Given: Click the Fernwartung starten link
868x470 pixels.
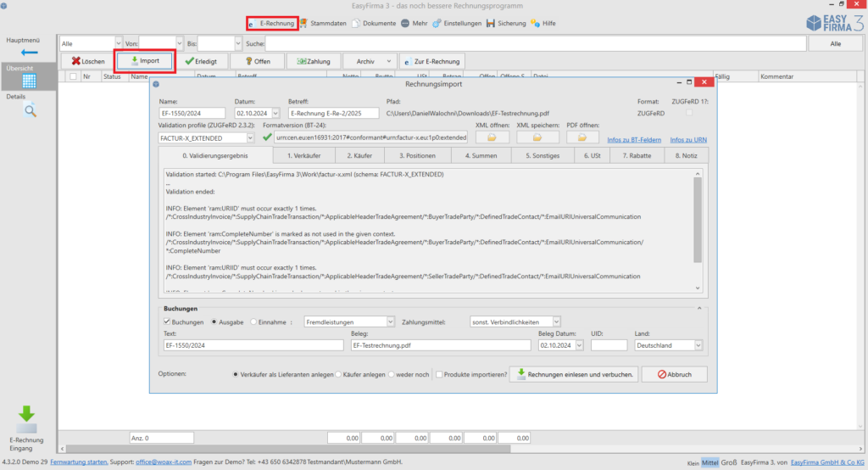Looking at the screenshot, I should [x=79, y=462].
